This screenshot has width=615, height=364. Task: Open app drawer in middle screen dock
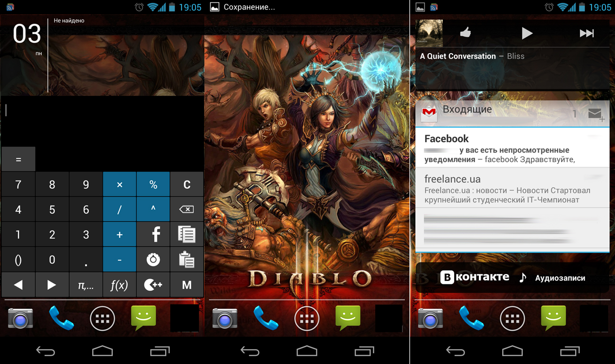click(x=307, y=318)
